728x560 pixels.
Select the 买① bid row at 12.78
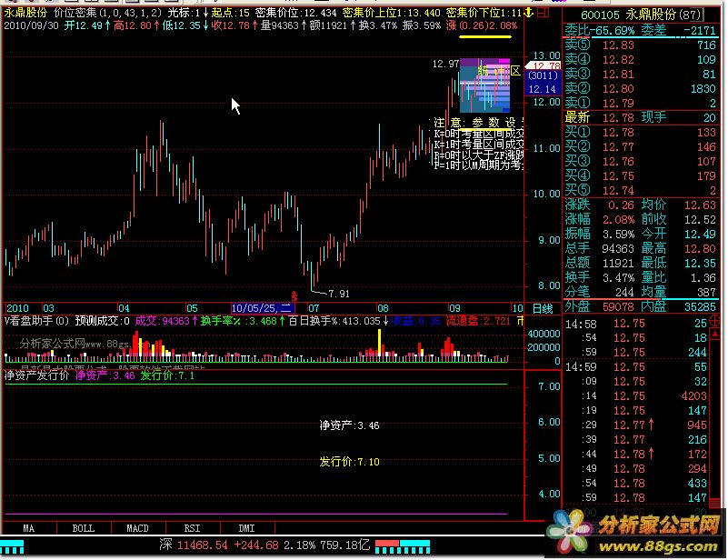pyautogui.click(x=640, y=133)
